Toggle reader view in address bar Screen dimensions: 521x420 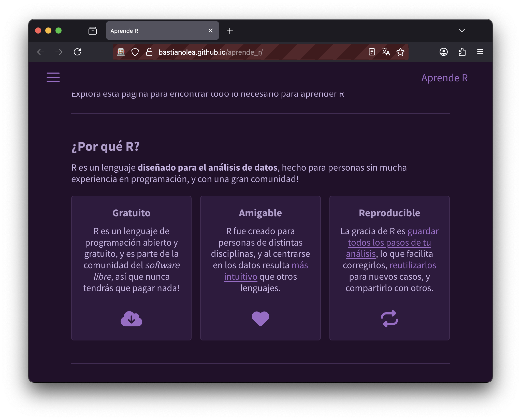tap(372, 52)
